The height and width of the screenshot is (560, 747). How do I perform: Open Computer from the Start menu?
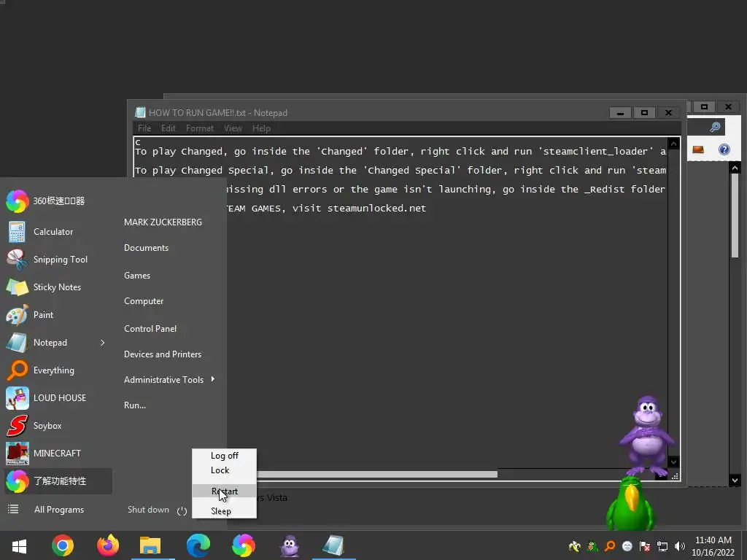coord(144,301)
